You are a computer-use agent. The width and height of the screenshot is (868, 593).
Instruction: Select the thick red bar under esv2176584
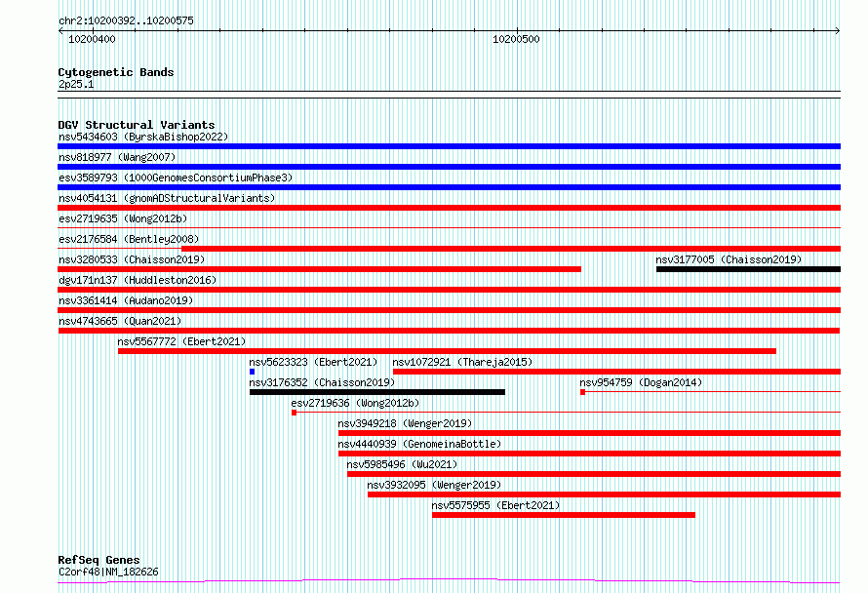[511, 249]
